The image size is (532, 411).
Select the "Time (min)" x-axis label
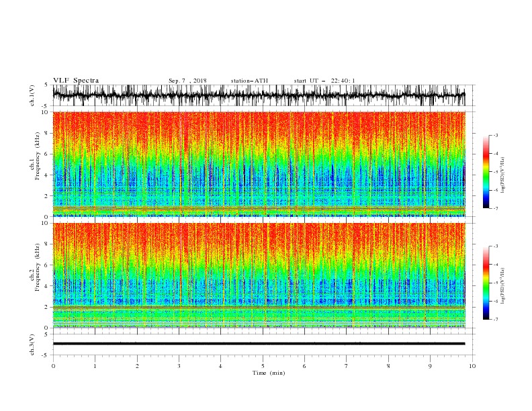269,373
